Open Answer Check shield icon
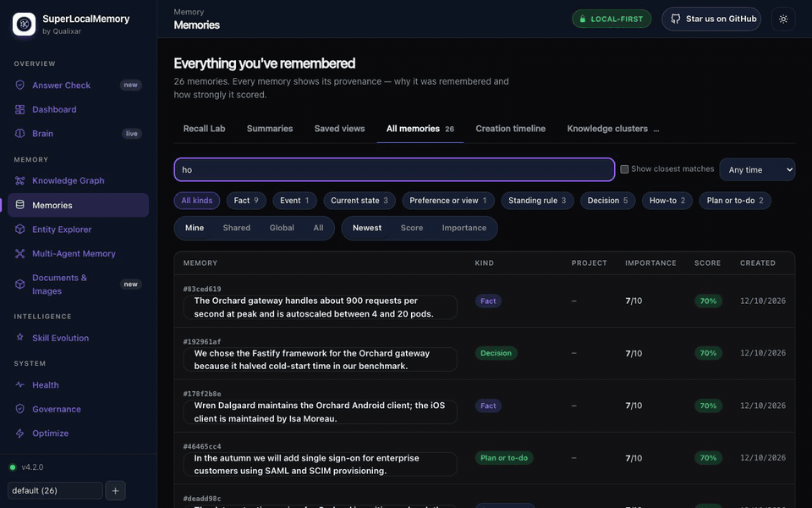The height and width of the screenshot is (508, 812). click(x=19, y=85)
